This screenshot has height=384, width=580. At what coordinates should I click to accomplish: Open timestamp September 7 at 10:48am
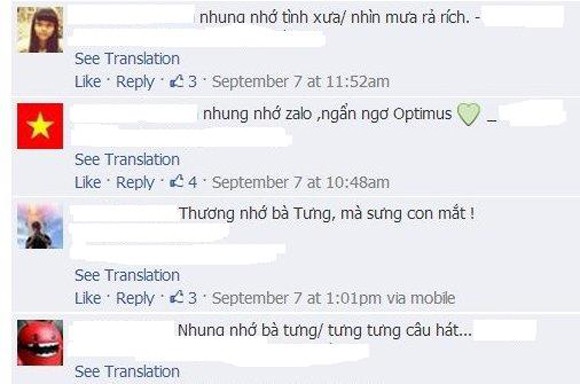[x=301, y=182]
